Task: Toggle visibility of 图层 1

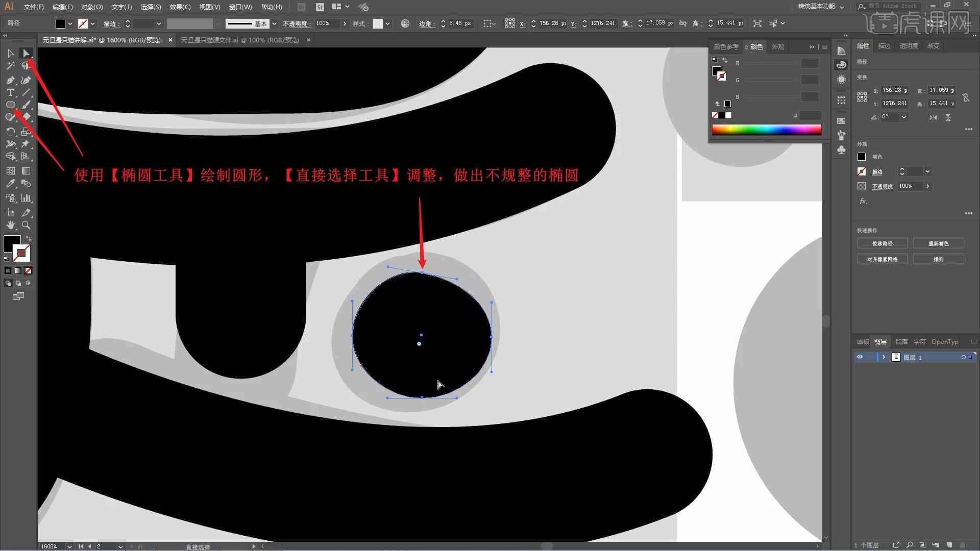Action: coord(861,357)
